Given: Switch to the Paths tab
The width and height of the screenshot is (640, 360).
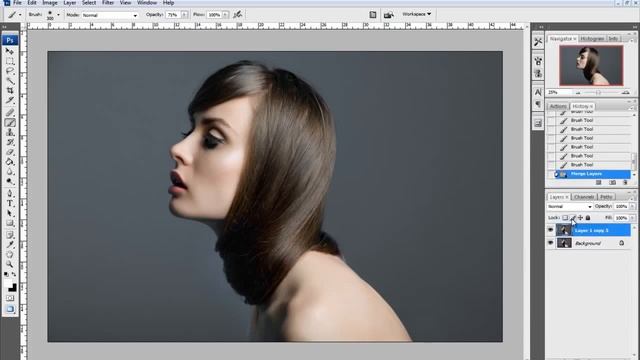Looking at the screenshot, I should pos(606,197).
